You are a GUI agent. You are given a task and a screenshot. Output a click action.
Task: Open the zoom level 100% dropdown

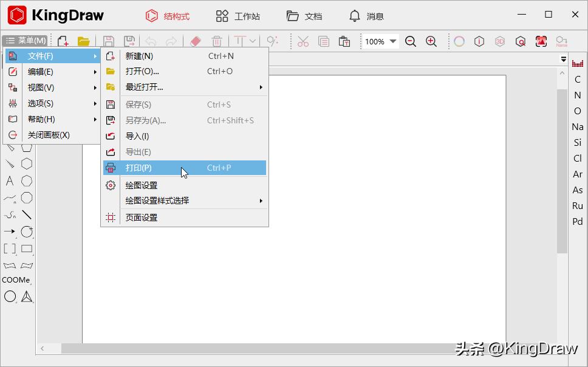pos(380,41)
